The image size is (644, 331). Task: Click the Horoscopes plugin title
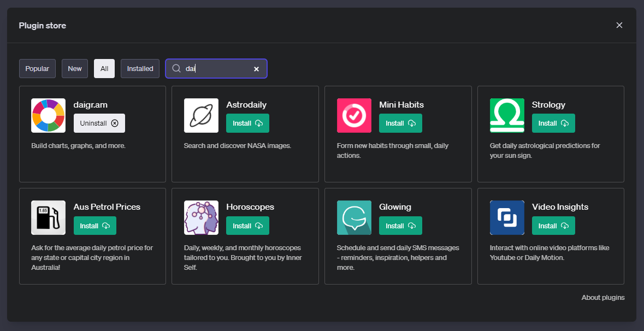coord(250,207)
